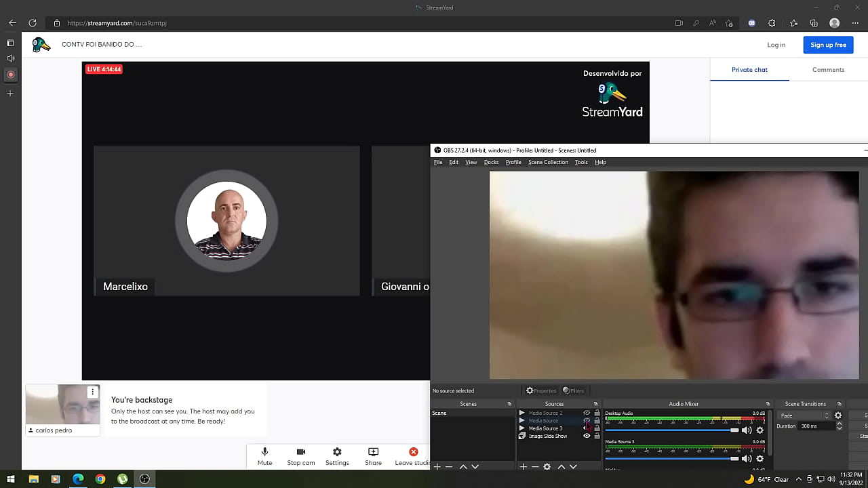Hide the Image Slide Show source
This screenshot has height=488, width=868.
(587, 436)
